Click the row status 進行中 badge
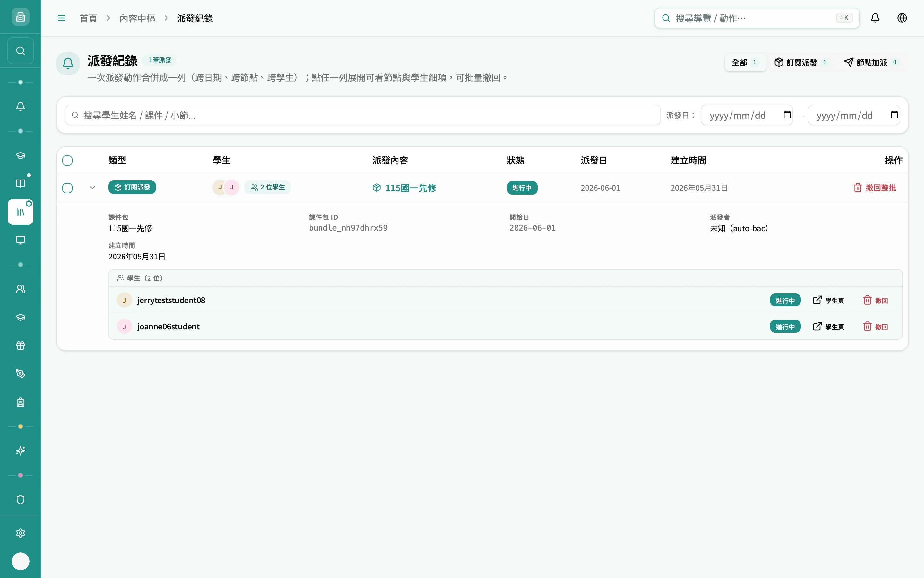The image size is (924, 578). [522, 188]
